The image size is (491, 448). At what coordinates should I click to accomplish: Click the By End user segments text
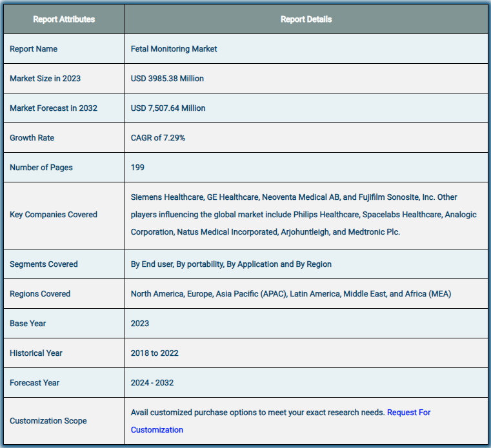231,264
